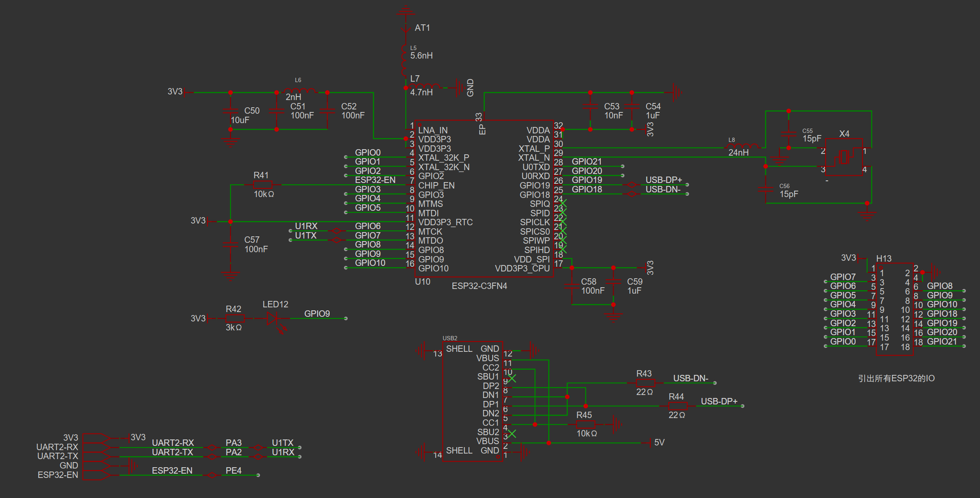Select capacitor C53 10nF
The image size is (980, 498).
(590, 107)
